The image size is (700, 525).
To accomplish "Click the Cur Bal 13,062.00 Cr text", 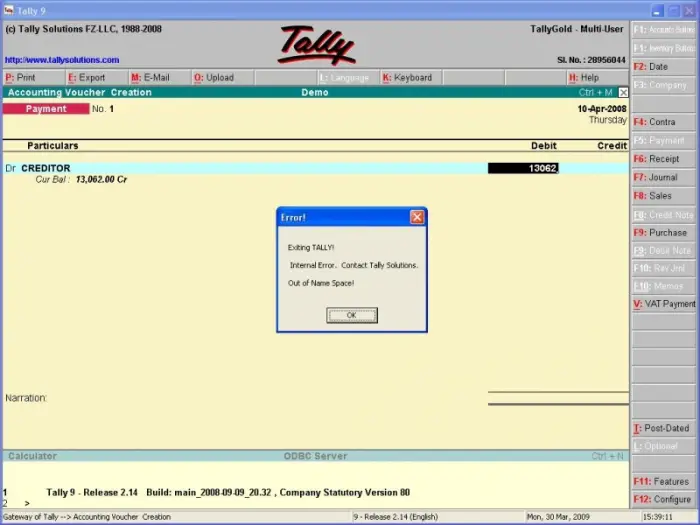I will 81,179.
